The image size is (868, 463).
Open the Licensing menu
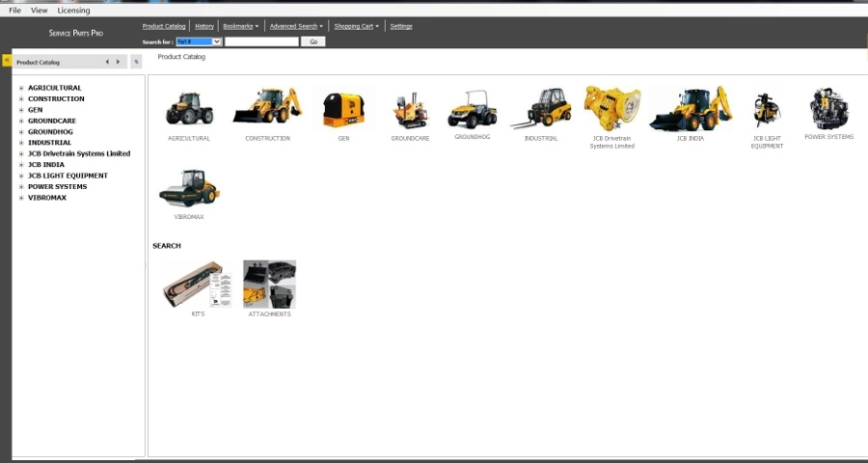pyautogui.click(x=73, y=10)
